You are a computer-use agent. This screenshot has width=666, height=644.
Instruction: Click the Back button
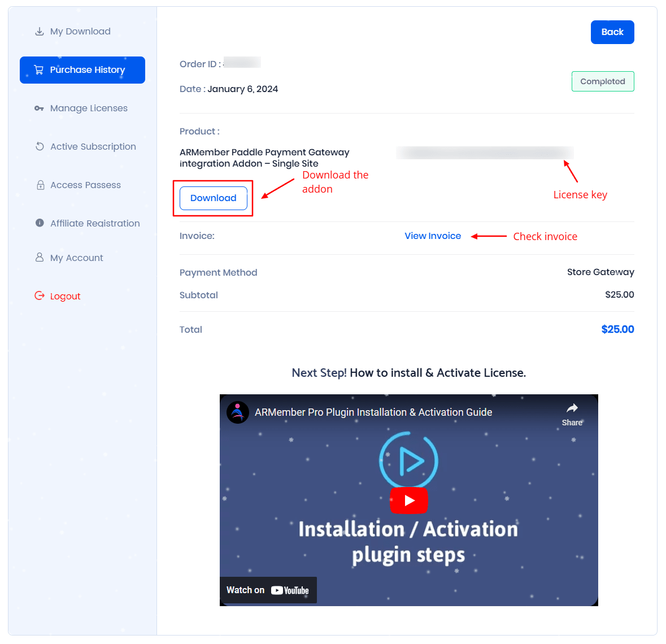612,32
